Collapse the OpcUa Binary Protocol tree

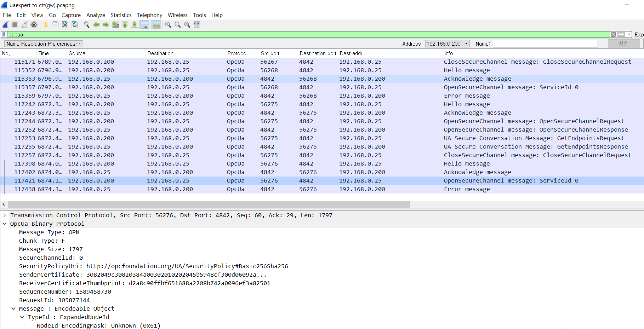tap(5, 224)
